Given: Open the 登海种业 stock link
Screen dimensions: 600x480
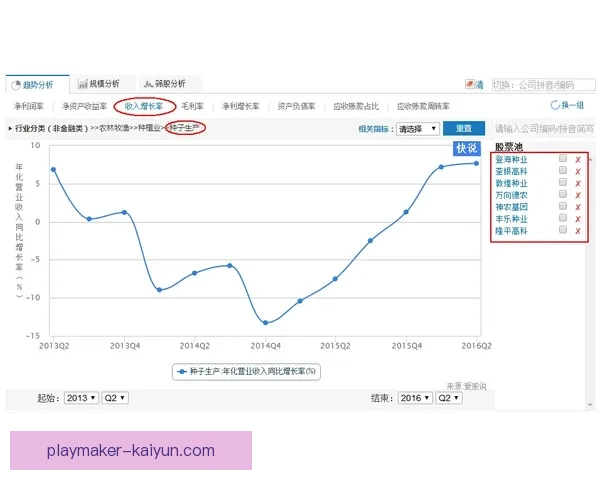Looking at the screenshot, I should [x=511, y=159].
